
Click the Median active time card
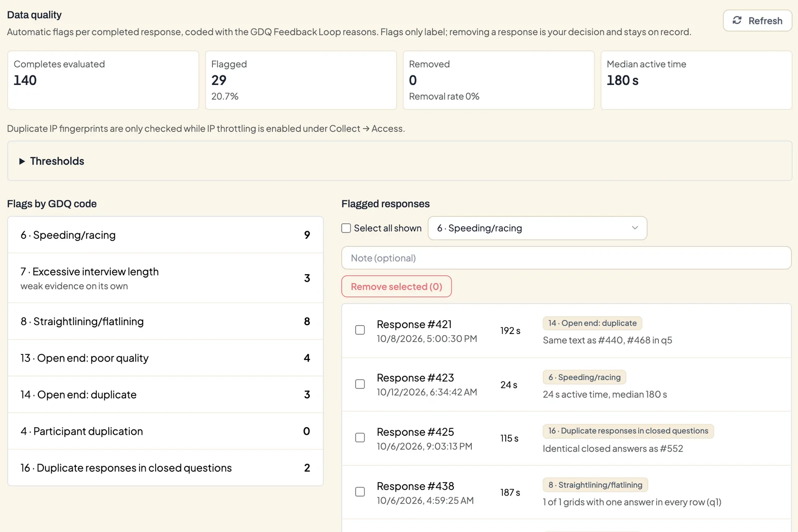click(x=696, y=80)
